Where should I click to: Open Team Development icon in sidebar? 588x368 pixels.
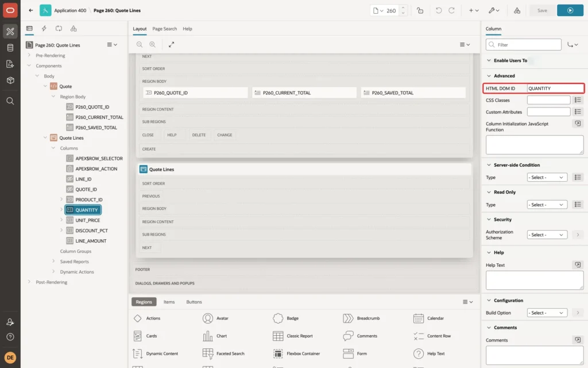coord(10,64)
